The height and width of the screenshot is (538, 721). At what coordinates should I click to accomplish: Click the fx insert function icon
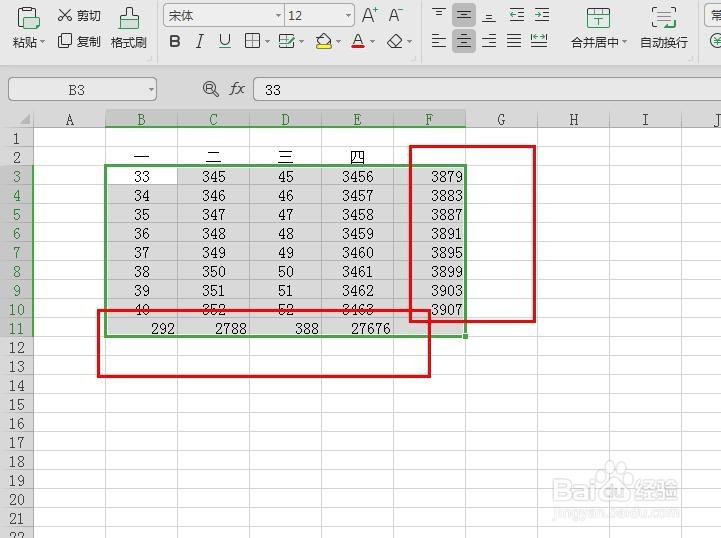pyautogui.click(x=237, y=89)
